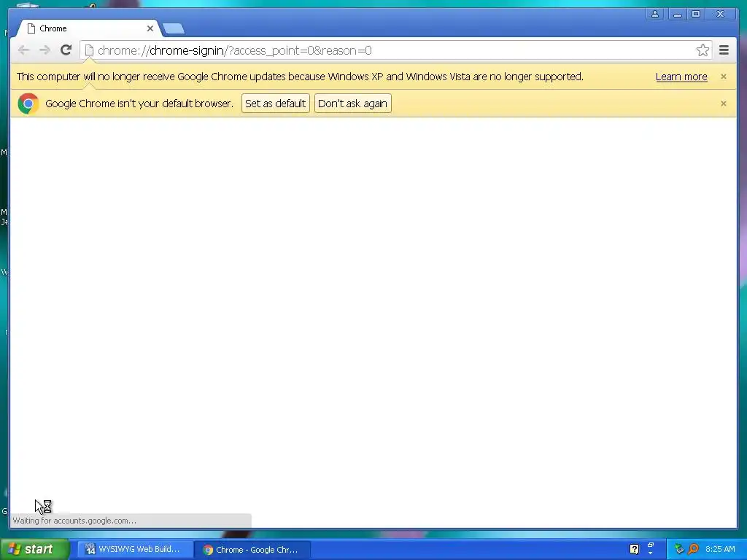The image size is (747, 560).
Task: Click the Google Chrome logo in infobar
Action: (x=28, y=104)
